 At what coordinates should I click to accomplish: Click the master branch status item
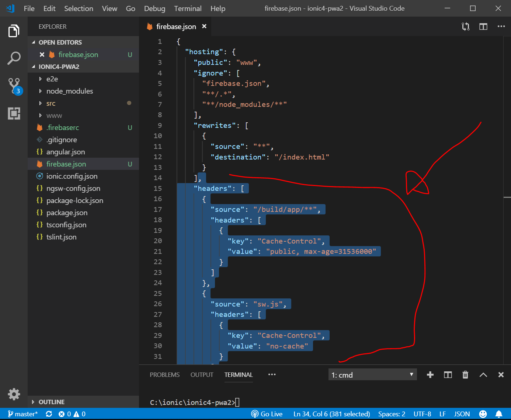coord(22,414)
